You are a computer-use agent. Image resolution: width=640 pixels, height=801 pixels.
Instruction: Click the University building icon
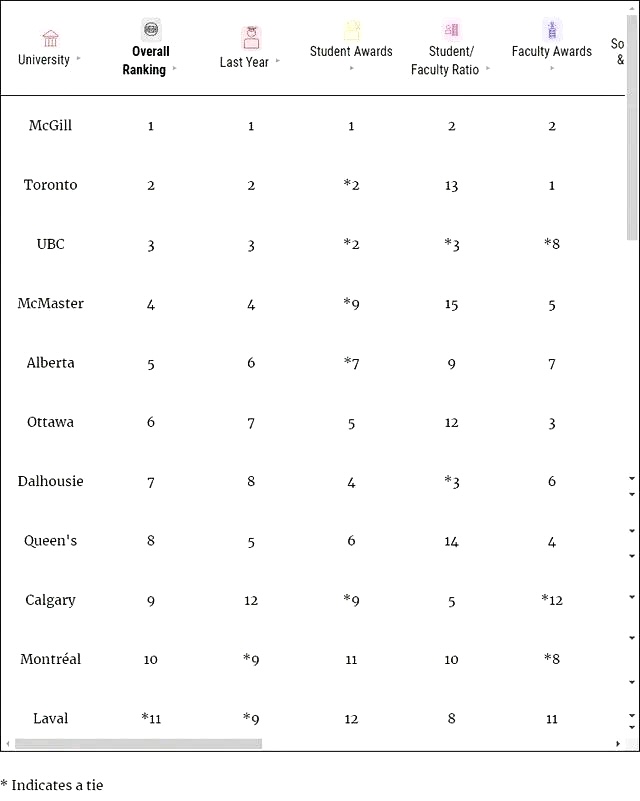coord(50,38)
